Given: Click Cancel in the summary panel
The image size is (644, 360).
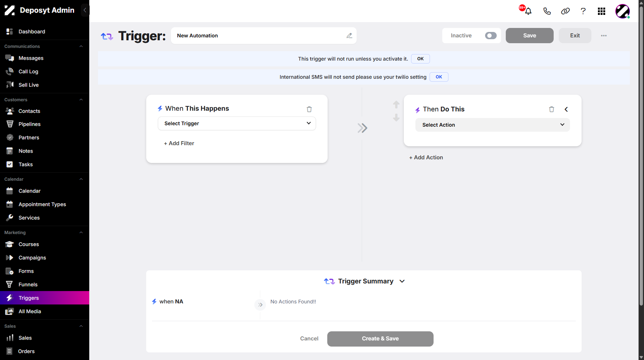Looking at the screenshot, I should pos(309,339).
